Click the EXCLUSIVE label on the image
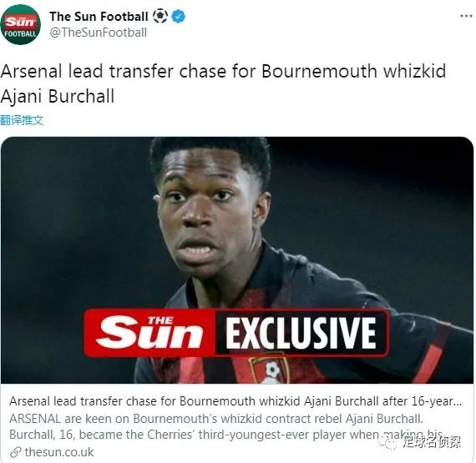The width and height of the screenshot is (476, 463). pos(301,333)
